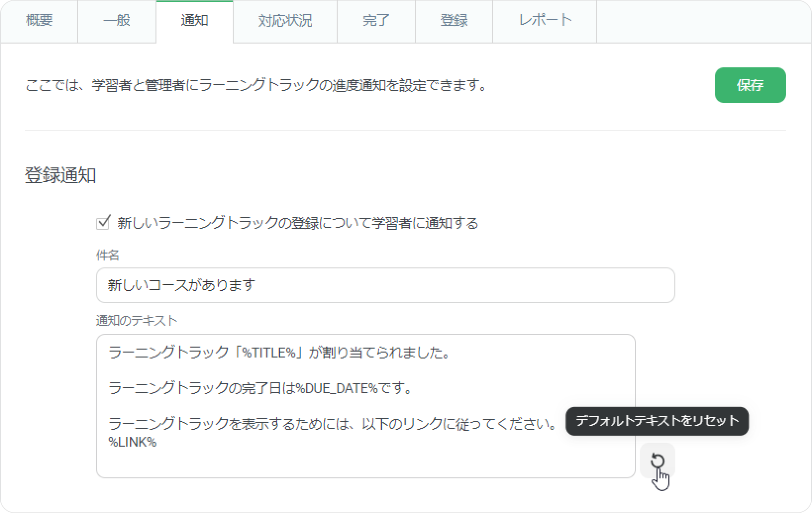Toggle the new learning track enrollment notification checkbox
The width and height of the screenshot is (812, 513).
(x=102, y=222)
